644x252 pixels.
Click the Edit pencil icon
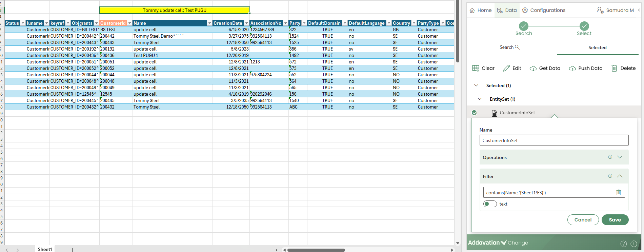coord(506,68)
